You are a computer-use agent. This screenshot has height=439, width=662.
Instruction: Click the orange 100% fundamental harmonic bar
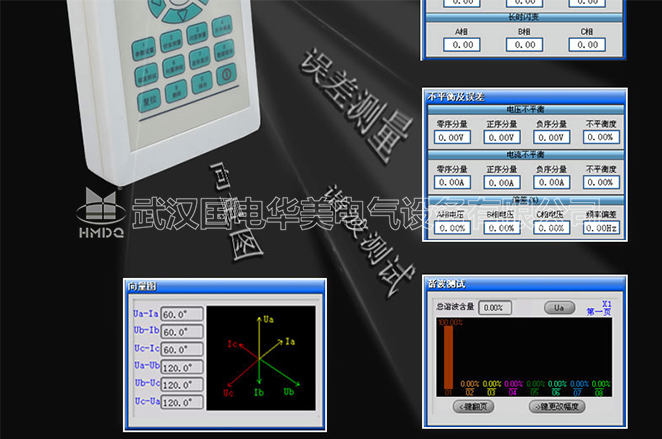pos(447,357)
